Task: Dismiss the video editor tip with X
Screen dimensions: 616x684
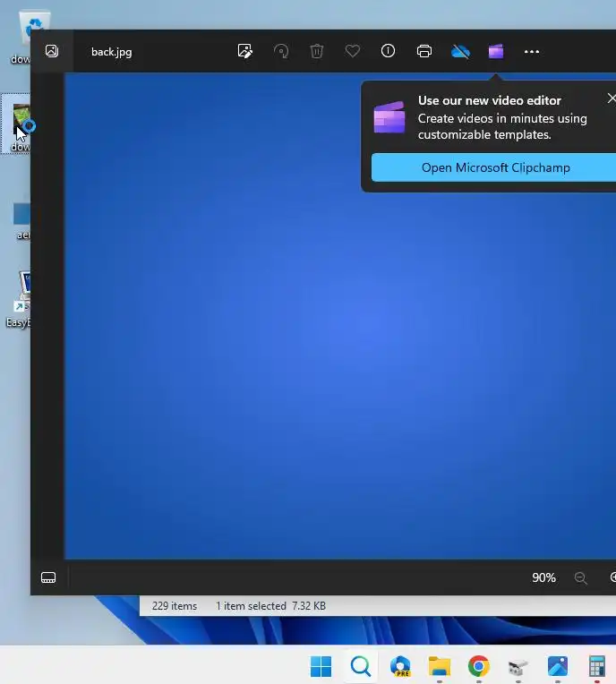Action: click(x=612, y=98)
